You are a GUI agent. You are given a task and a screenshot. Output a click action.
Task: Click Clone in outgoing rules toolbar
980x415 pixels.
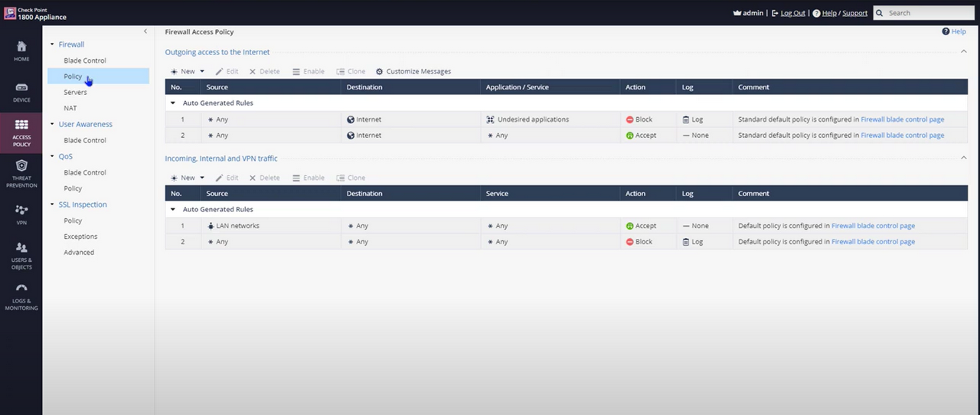point(351,71)
